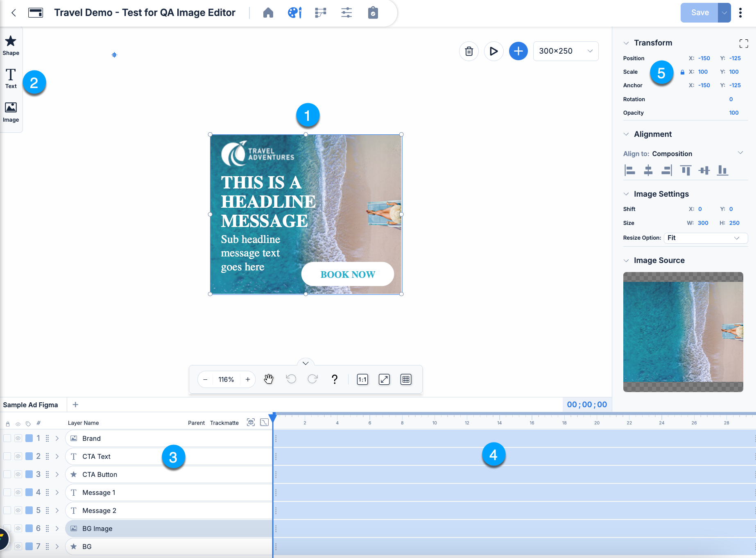The width and height of the screenshot is (756, 558).
Task: Zoom out with the minus button
Action: pyautogui.click(x=205, y=379)
